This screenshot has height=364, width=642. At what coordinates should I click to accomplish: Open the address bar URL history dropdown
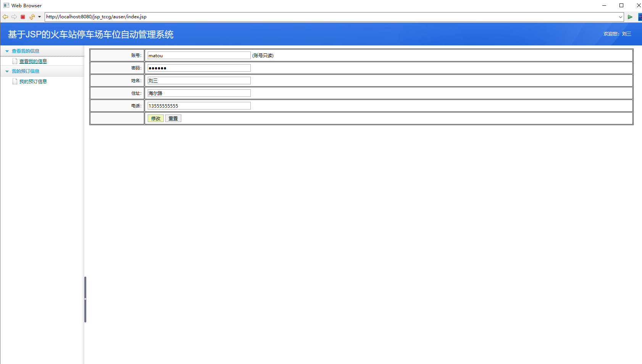(620, 17)
